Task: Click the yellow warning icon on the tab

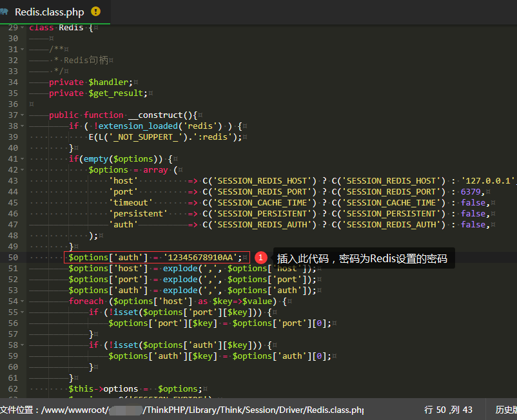Action: [96, 12]
